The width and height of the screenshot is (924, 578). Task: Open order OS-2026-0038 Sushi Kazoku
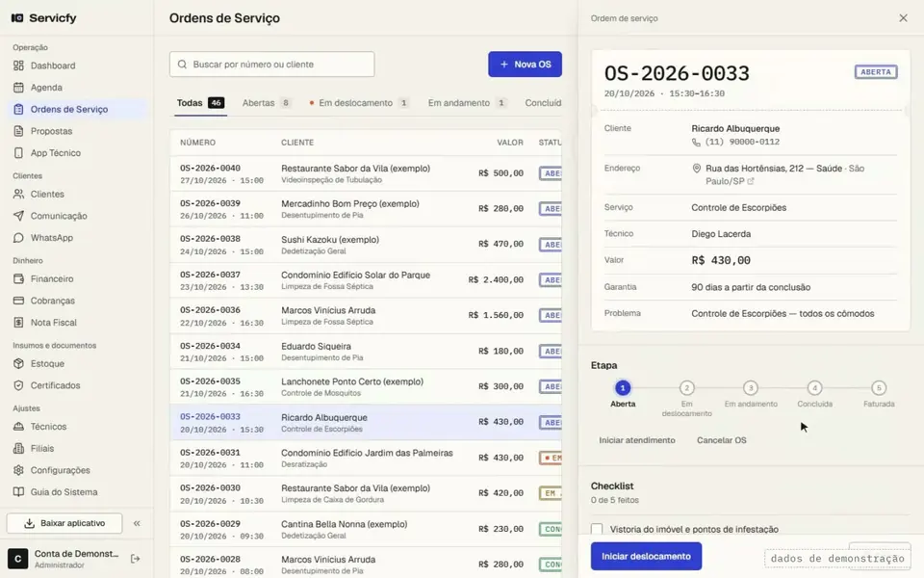click(366, 245)
